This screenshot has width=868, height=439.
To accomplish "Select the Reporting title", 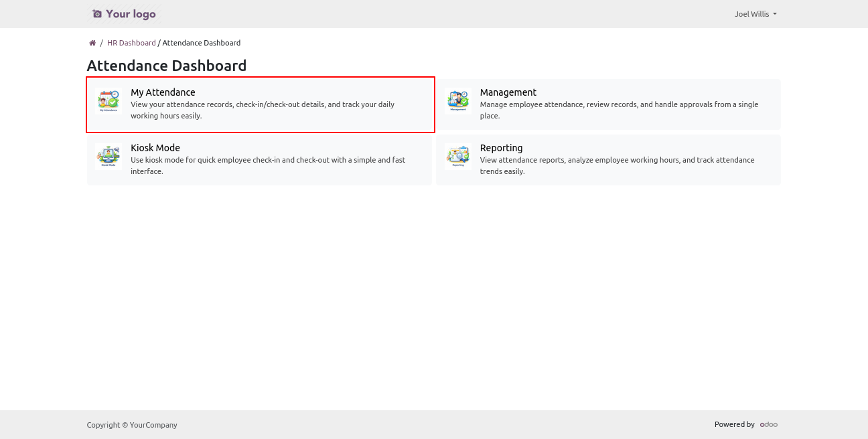I will click(x=501, y=148).
